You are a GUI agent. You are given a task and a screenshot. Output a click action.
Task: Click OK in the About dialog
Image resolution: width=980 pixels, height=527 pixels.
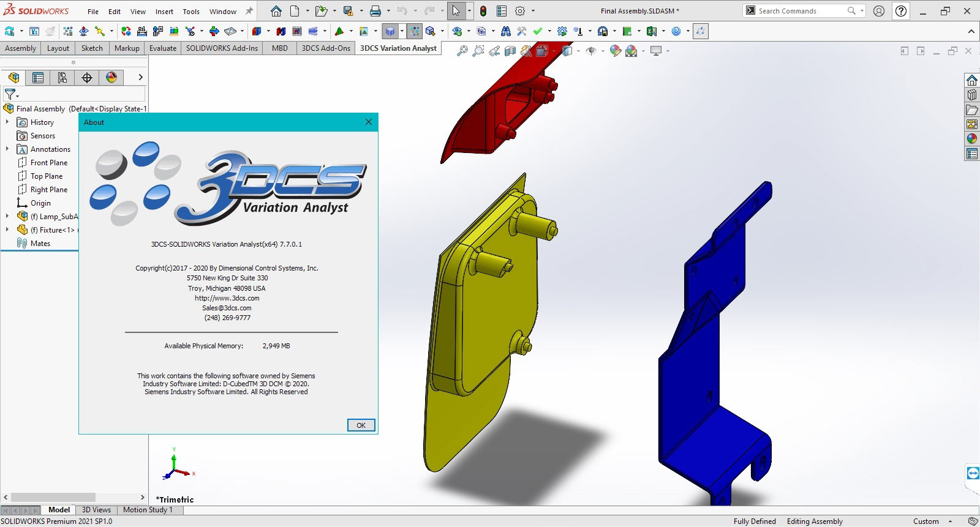pyautogui.click(x=361, y=425)
